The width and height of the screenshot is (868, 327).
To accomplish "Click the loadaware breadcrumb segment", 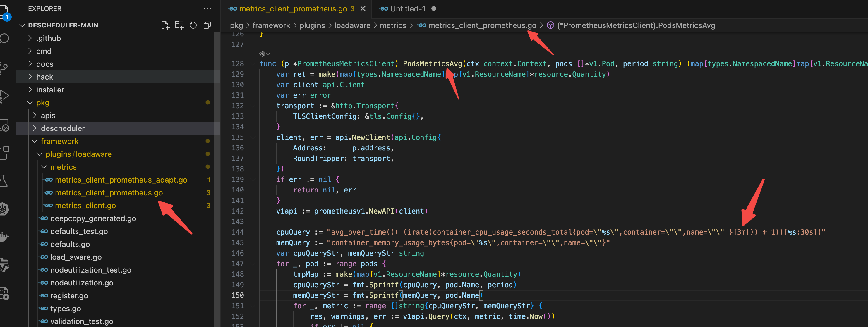I will 352,26.
